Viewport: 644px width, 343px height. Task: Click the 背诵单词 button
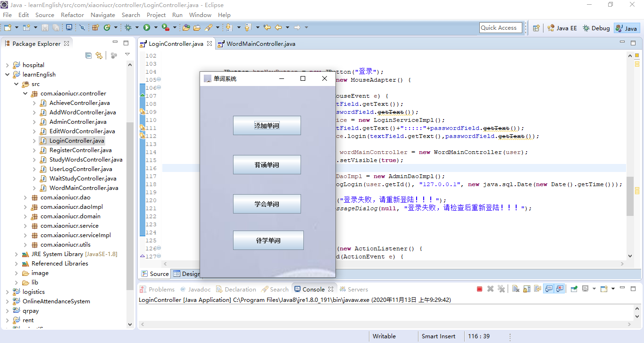coord(267,164)
